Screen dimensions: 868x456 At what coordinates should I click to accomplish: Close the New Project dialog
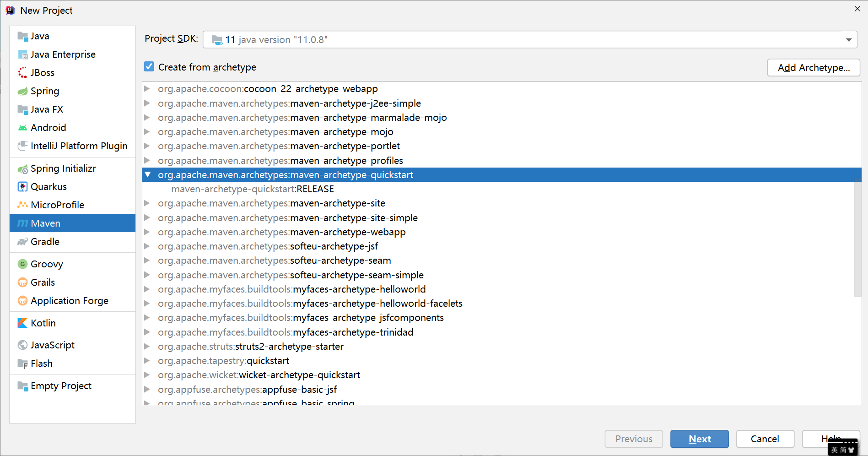pos(857,9)
